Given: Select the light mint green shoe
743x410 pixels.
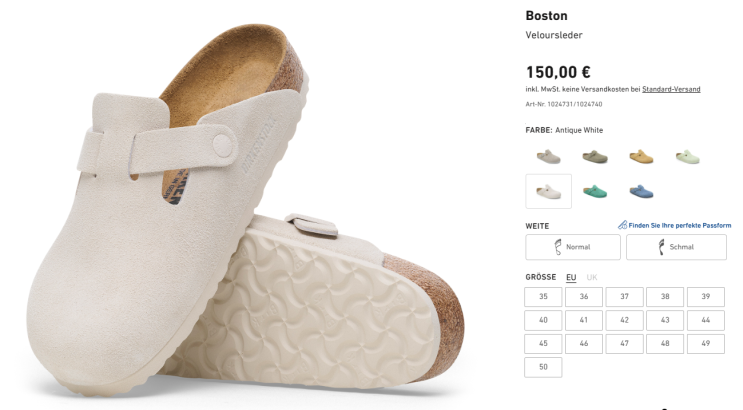Looking at the screenshot, I should [687, 156].
